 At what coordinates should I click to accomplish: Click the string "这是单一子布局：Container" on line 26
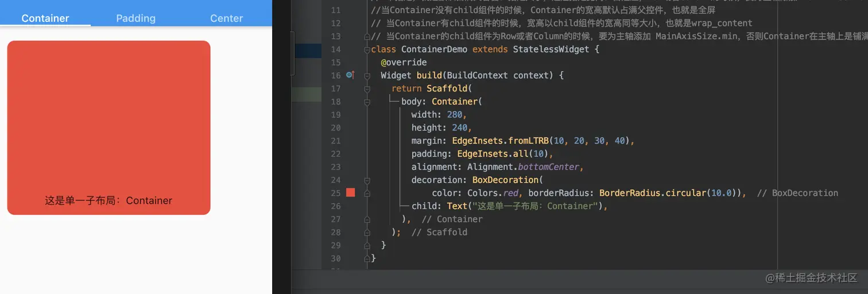534,206
